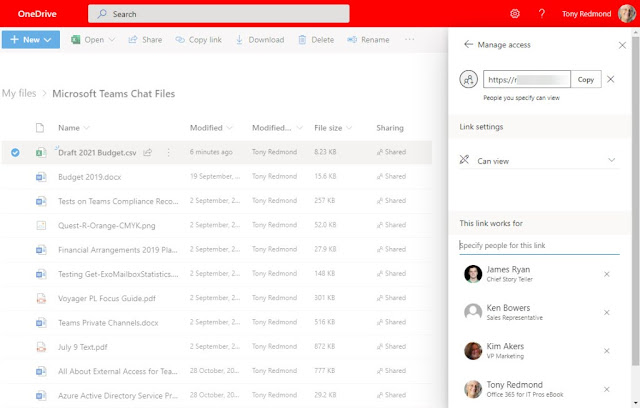Click Shared status for July 9 Text.pdf
The width and height of the screenshot is (640, 408).
click(x=391, y=346)
